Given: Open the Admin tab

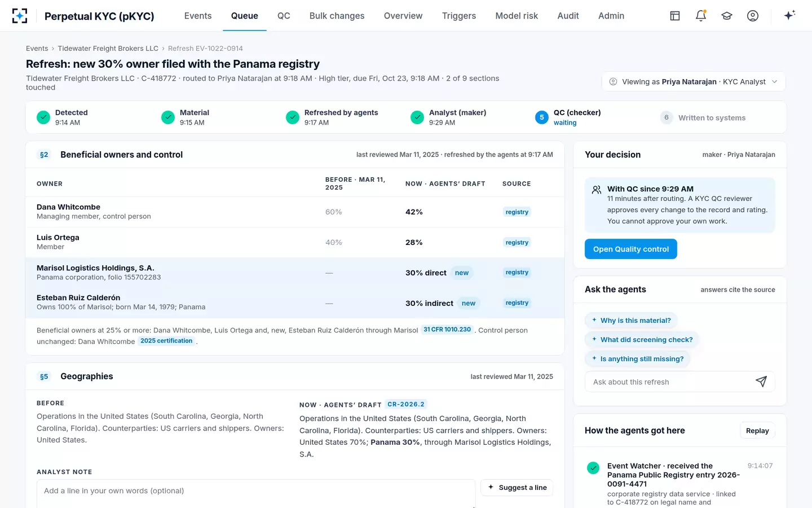Looking at the screenshot, I should click(x=611, y=16).
